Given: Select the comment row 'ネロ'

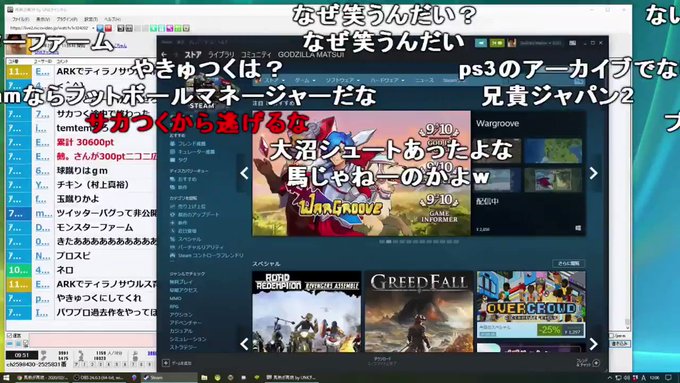Looking at the screenshot, I should point(81,270).
